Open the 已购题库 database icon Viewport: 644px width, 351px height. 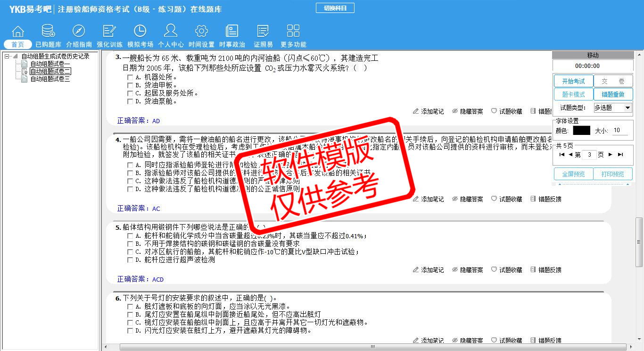pyautogui.click(x=48, y=32)
